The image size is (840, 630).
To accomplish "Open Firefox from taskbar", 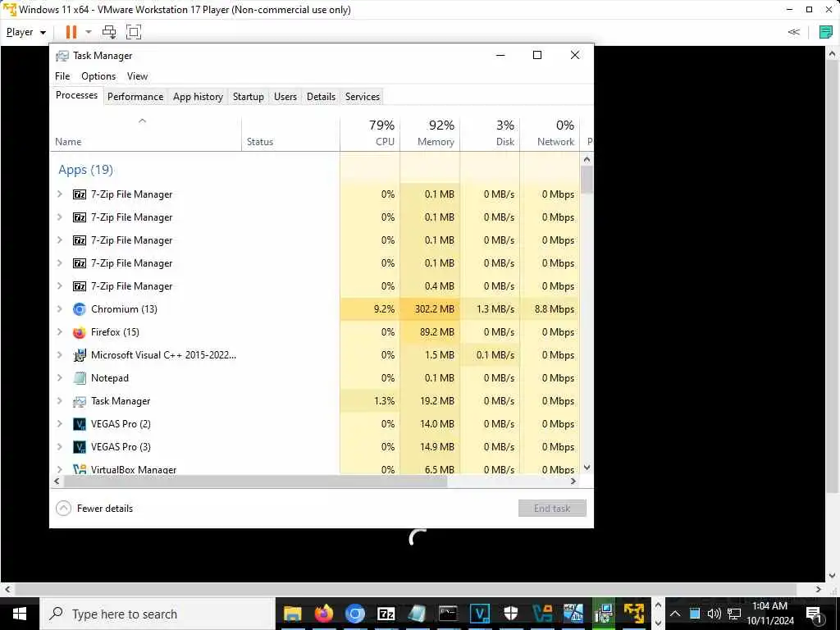I will pyautogui.click(x=323, y=614).
